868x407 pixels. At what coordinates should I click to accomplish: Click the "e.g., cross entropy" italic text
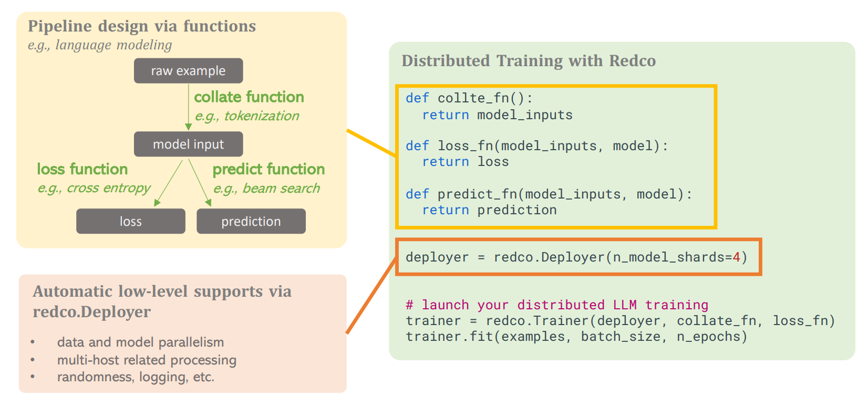click(94, 188)
